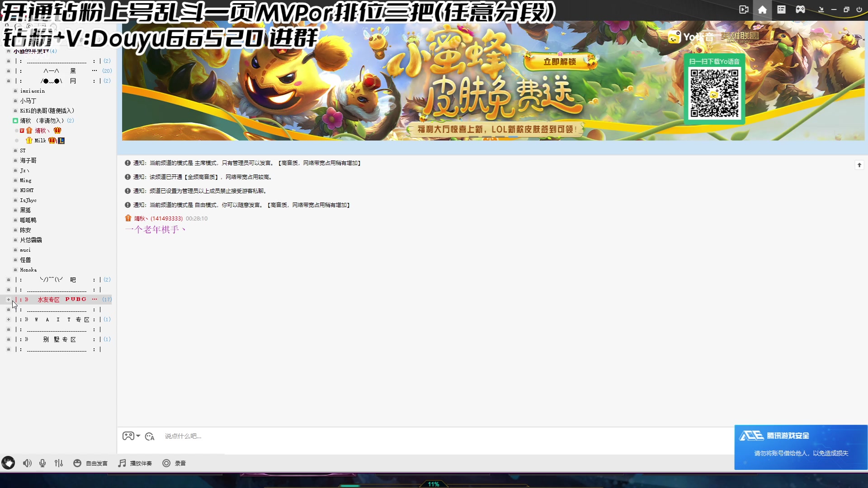Viewport: 868px width, 488px height.
Task: Click the crown badge next to 靖秋丶
Action: [57, 131]
